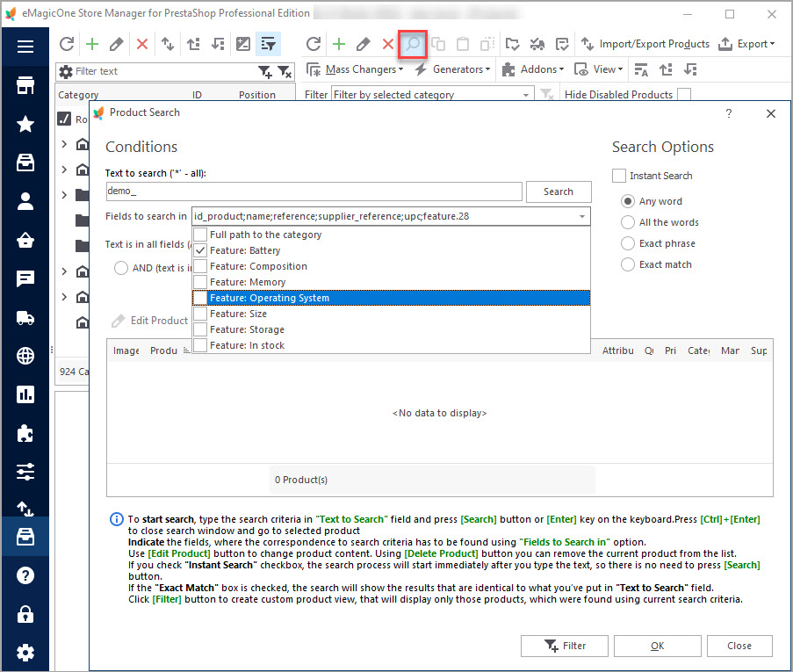Add a new category with green plus
The image size is (793, 672).
pyautogui.click(x=92, y=45)
